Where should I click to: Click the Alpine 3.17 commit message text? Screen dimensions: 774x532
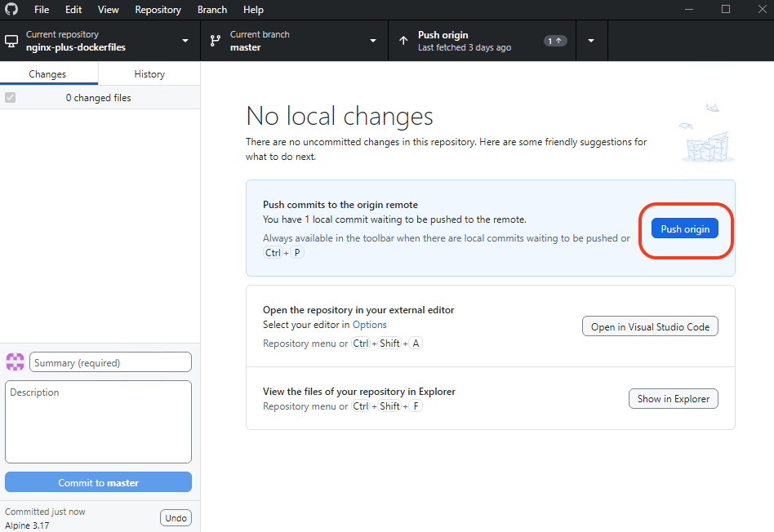pos(27,525)
